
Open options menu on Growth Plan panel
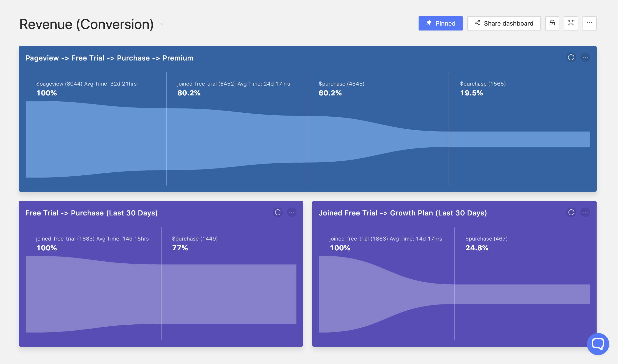(x=585, y=212)
